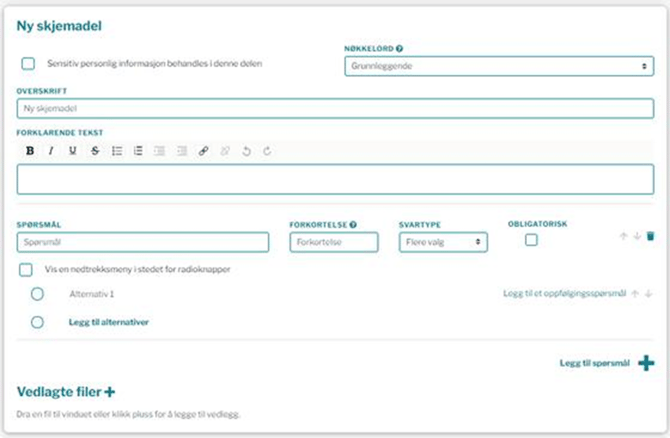Screen dimensions: 670x438
Task: Click Legg til et oppfølgingsspørsmål link
Action: coord(563,294)
